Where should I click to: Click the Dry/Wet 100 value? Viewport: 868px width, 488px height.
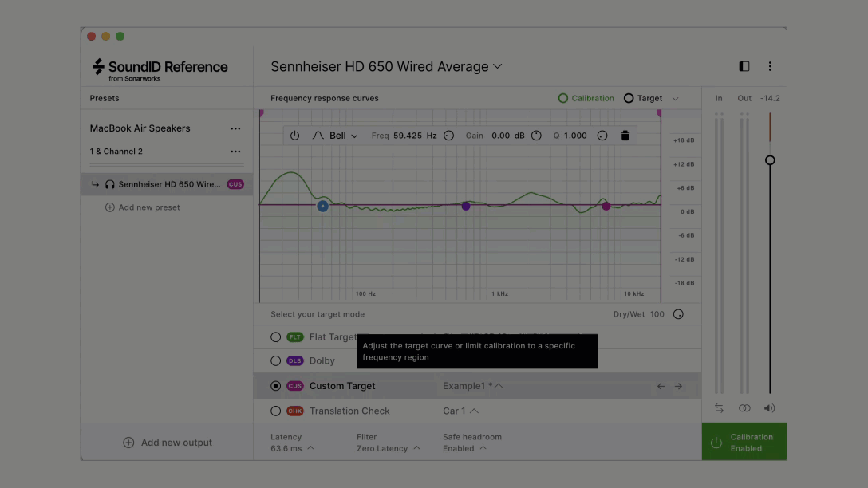click(657, 314)
